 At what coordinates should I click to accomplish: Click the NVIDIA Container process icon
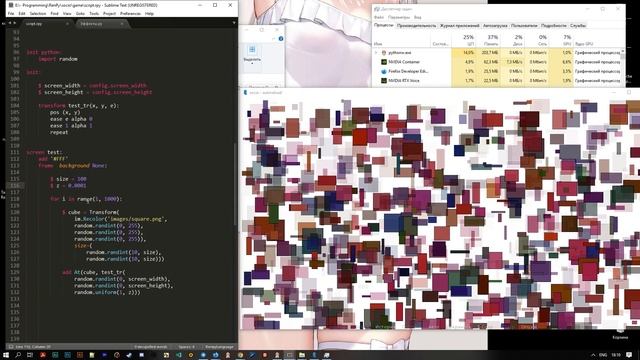pos(384,62)
